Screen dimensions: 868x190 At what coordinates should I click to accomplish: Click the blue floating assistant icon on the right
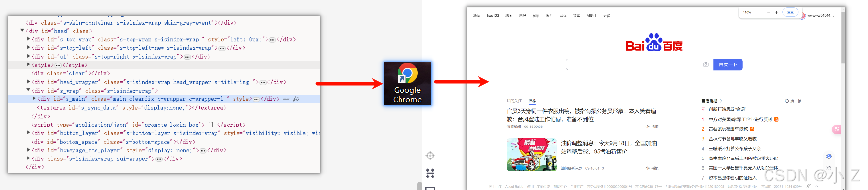tap(829, 156)
